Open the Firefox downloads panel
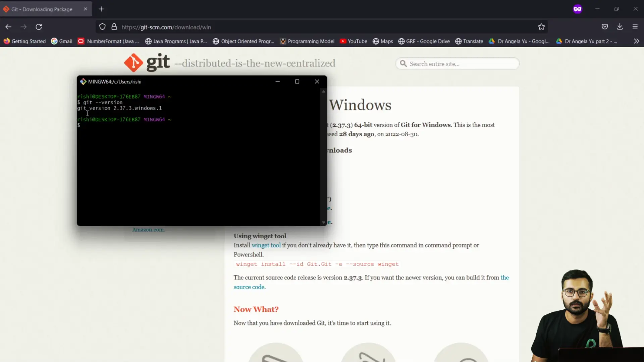This screenshot has width=644, height=362. pyautogui.click(x=620, y=27)
